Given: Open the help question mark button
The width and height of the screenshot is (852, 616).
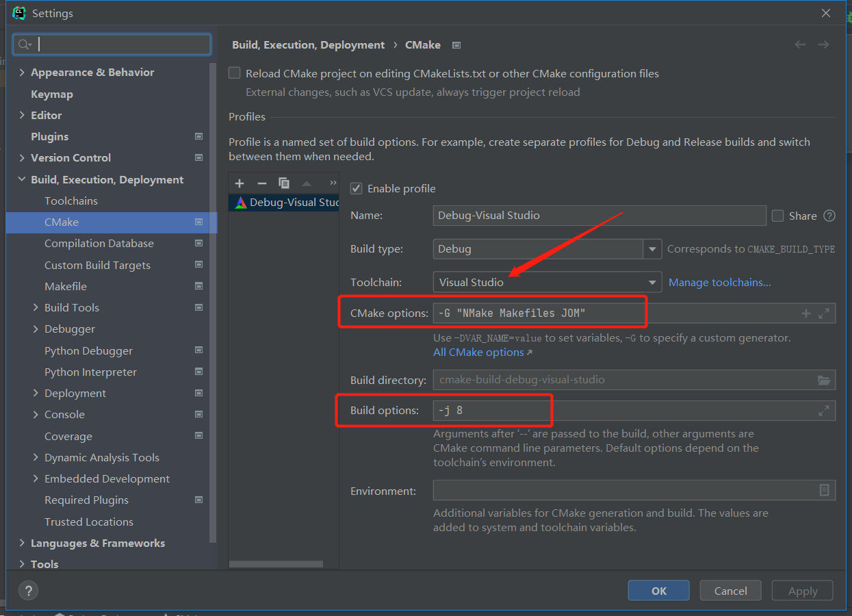Looking at the screenshot, I should (x=28, y=591).
